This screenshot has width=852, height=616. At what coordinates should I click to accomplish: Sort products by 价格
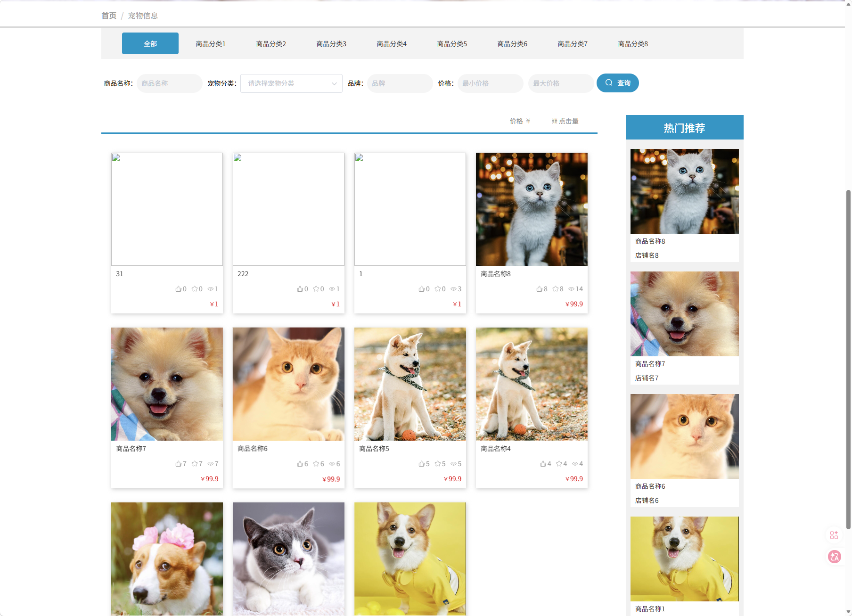tap(520, 121)
